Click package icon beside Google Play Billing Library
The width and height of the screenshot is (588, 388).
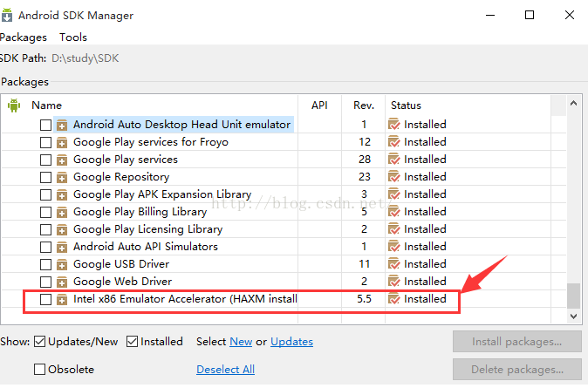(62, 212)
